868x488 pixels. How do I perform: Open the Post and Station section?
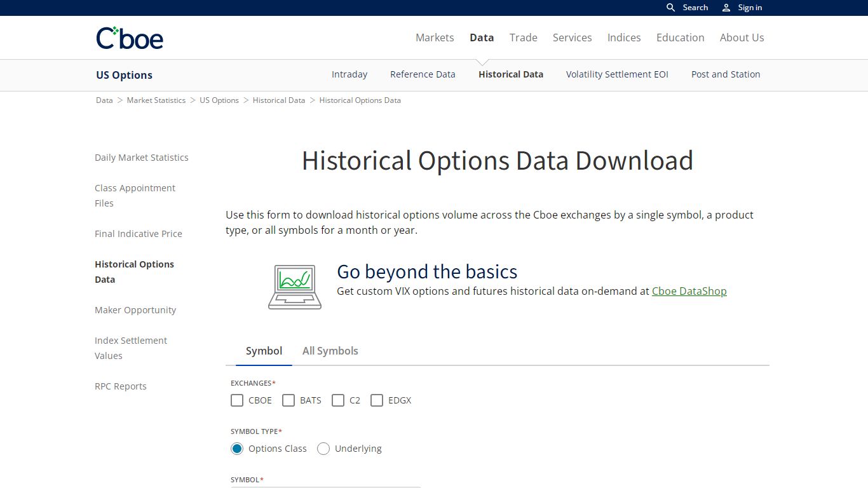tap(726, 74)
